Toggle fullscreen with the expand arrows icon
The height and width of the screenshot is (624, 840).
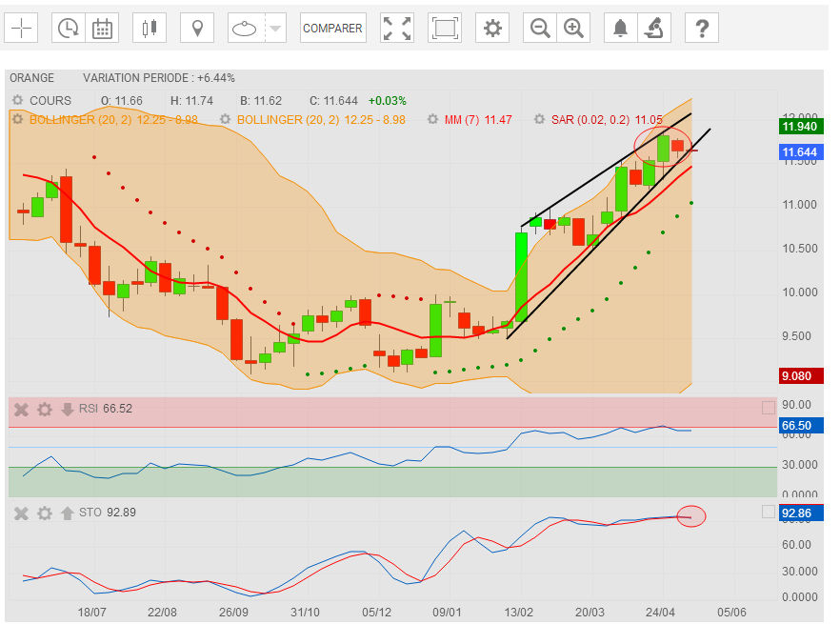tap(397, 28)
